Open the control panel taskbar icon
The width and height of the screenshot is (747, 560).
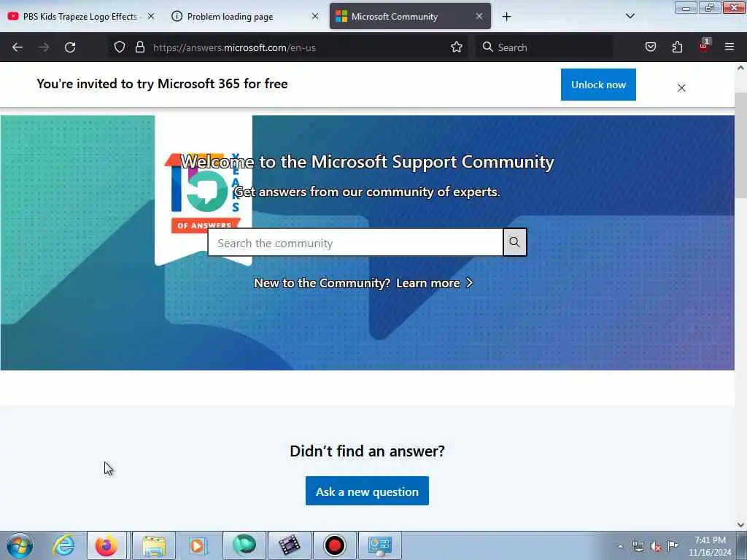[379, 545]
